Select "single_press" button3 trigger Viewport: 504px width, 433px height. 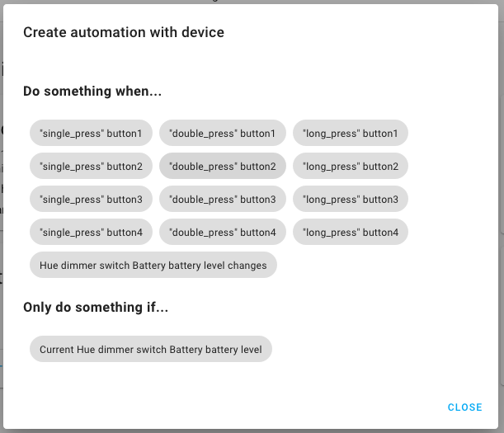(91, 200)
